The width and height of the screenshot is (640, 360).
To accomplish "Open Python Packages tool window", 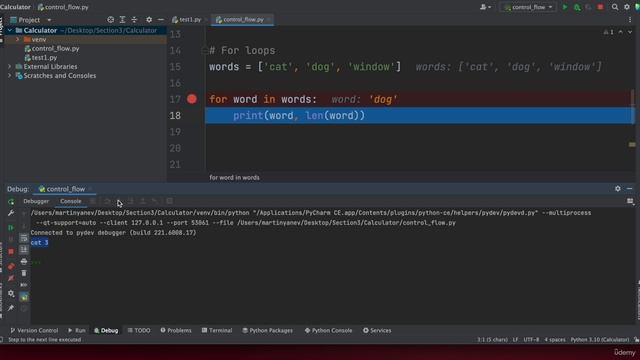I will coord(267,330).
